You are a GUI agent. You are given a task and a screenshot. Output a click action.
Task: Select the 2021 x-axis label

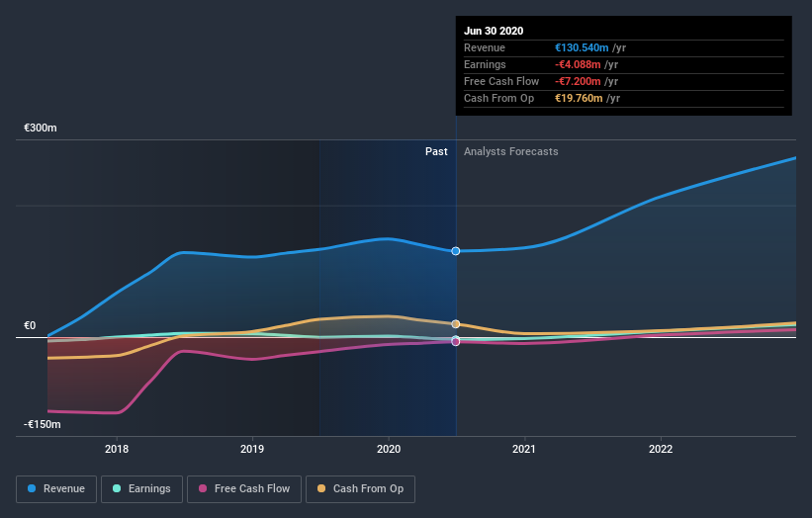coord(524,449)
